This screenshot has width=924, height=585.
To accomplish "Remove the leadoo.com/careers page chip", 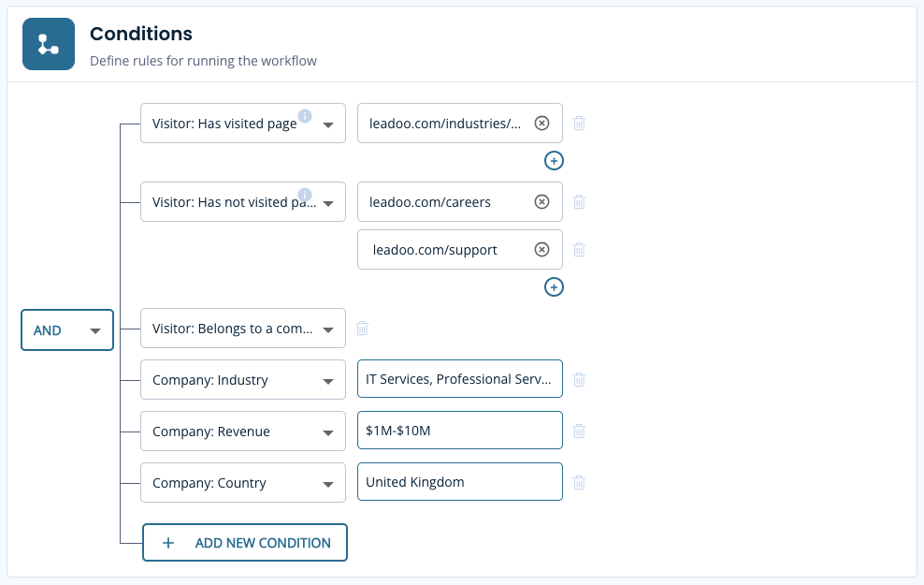I will [541, 201].
